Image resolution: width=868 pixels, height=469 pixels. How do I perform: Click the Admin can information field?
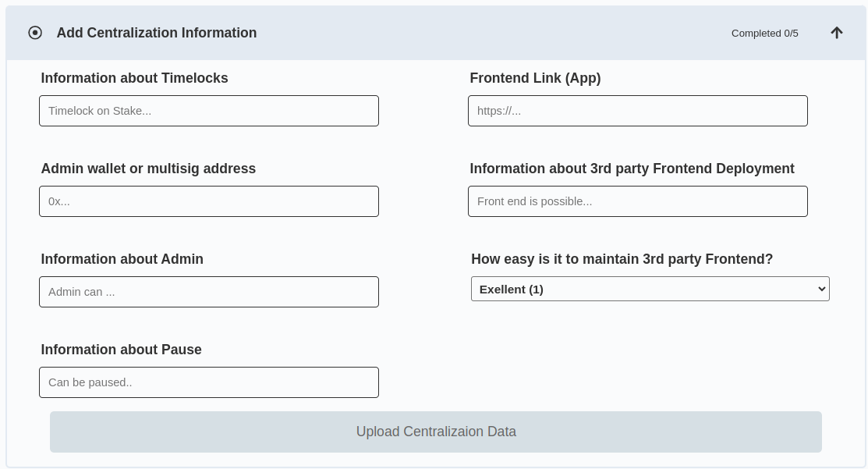click(209, 292)
